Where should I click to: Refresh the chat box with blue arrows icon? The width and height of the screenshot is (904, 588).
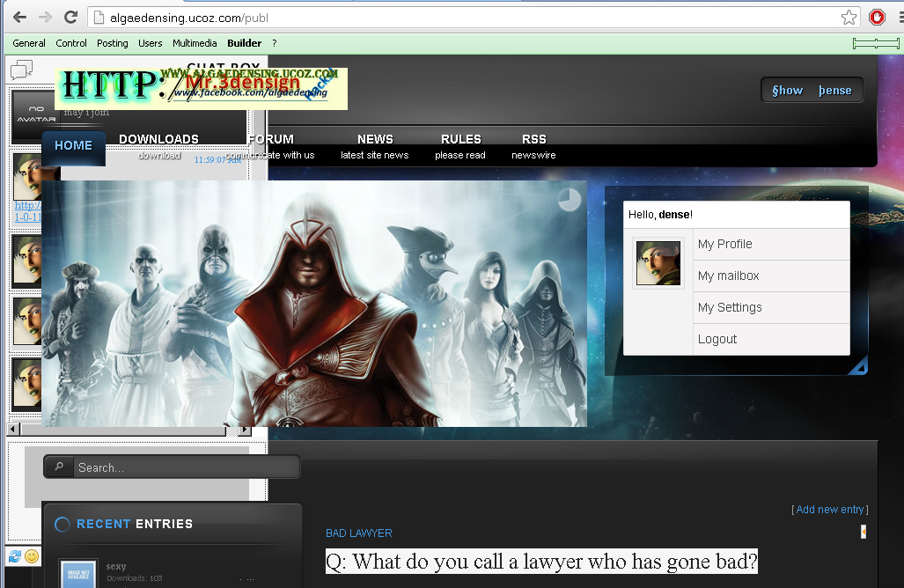[x=14, y=556]
